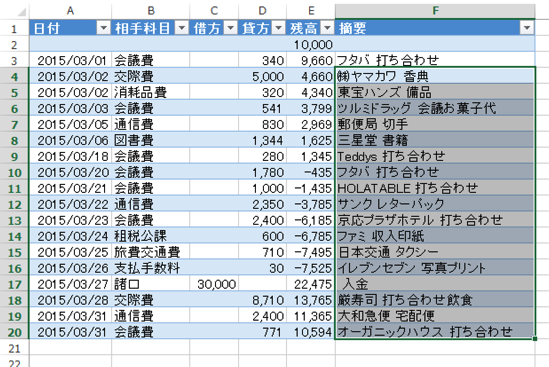This screenshot has height=367, width=549.
Task: Click the Select All corner triangle
Action: [21, 12]
